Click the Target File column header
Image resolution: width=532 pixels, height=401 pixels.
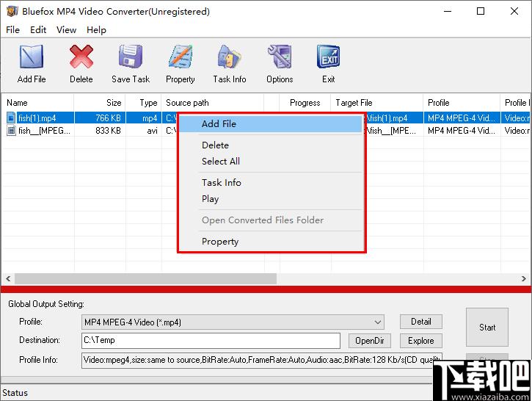click(377, 103)
